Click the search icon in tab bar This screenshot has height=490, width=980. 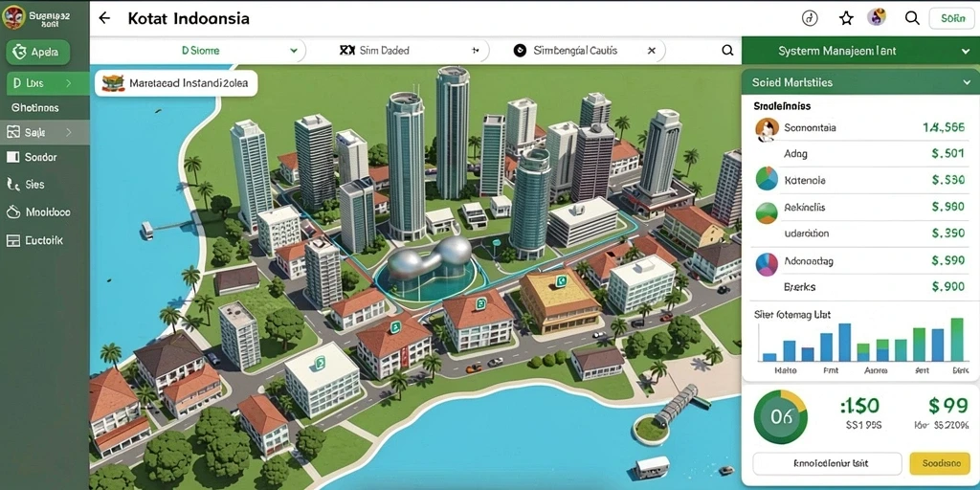(x=727, y=51)
